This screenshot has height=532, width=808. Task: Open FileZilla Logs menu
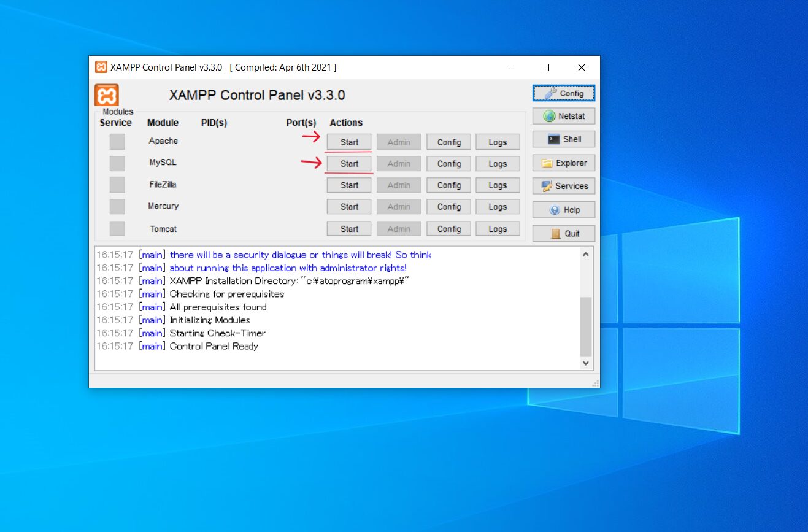click(x=498, y=185)
